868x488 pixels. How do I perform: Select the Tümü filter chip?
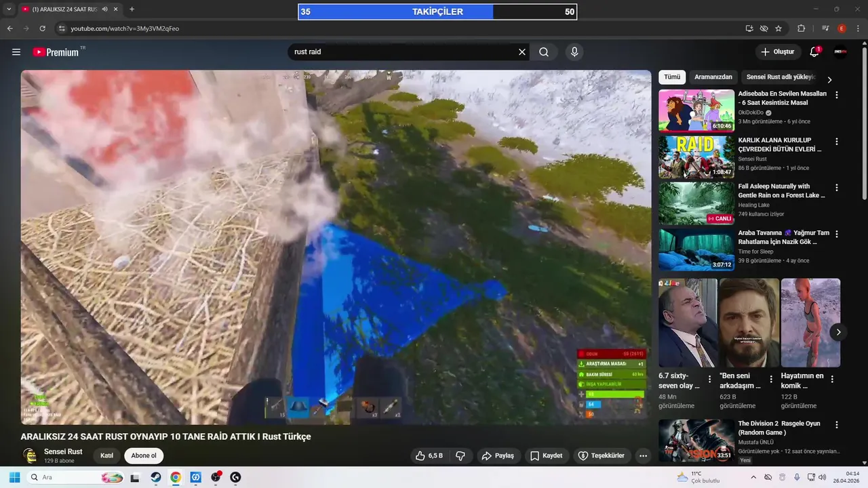(672, 77)
